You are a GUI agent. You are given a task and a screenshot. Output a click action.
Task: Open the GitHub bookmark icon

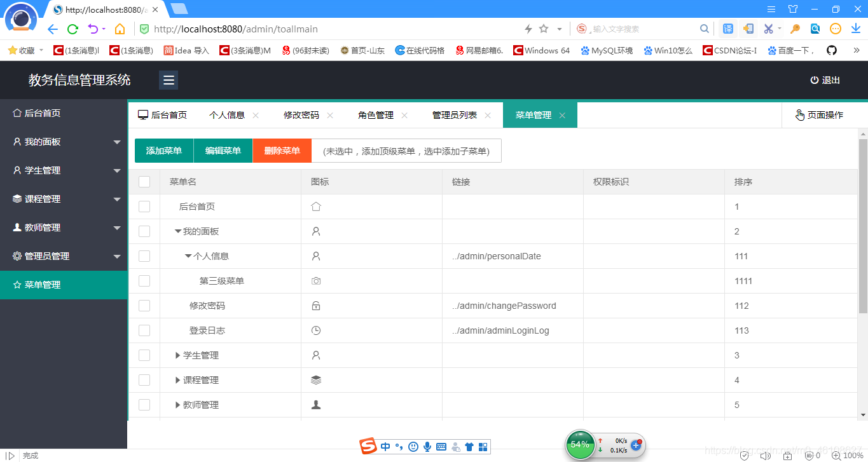pyautogui.click(x=831, y=50)
